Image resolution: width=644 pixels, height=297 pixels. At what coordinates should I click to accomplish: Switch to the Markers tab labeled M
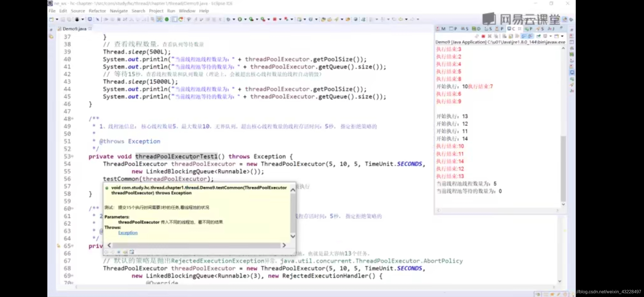tap(441, 29)
